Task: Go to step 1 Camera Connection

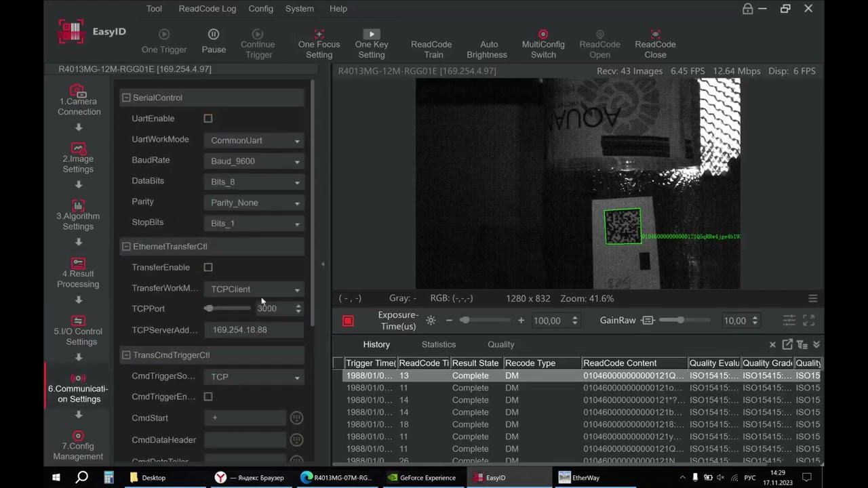Action: click(79, 100)
